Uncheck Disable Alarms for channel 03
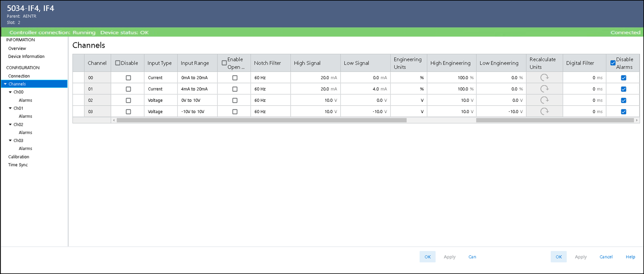 pyautogui.click(x=623, y=112)
